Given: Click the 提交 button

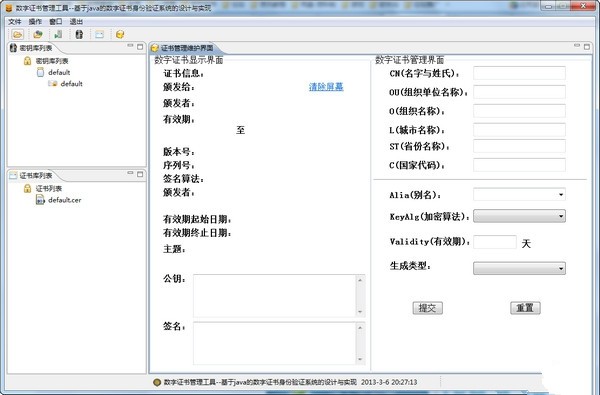Looking at the screenshot, I should (427, 308).
